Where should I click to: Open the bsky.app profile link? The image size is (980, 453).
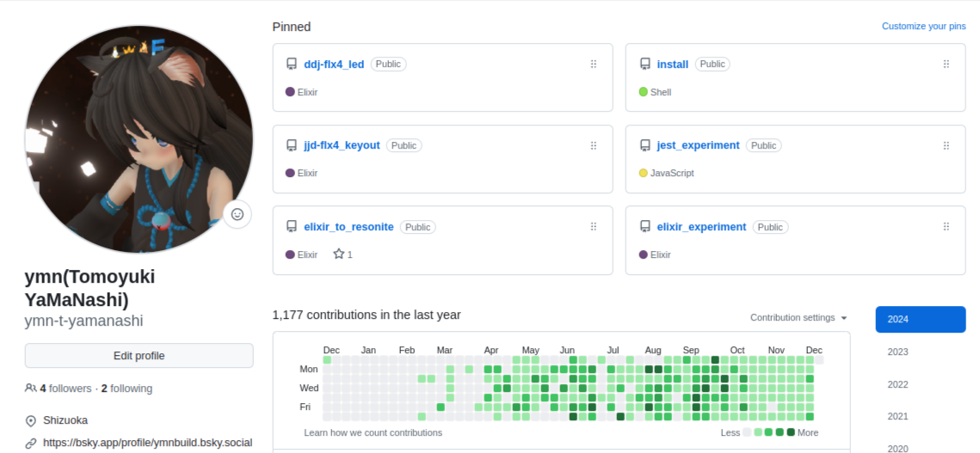click(x=147, y=443)
